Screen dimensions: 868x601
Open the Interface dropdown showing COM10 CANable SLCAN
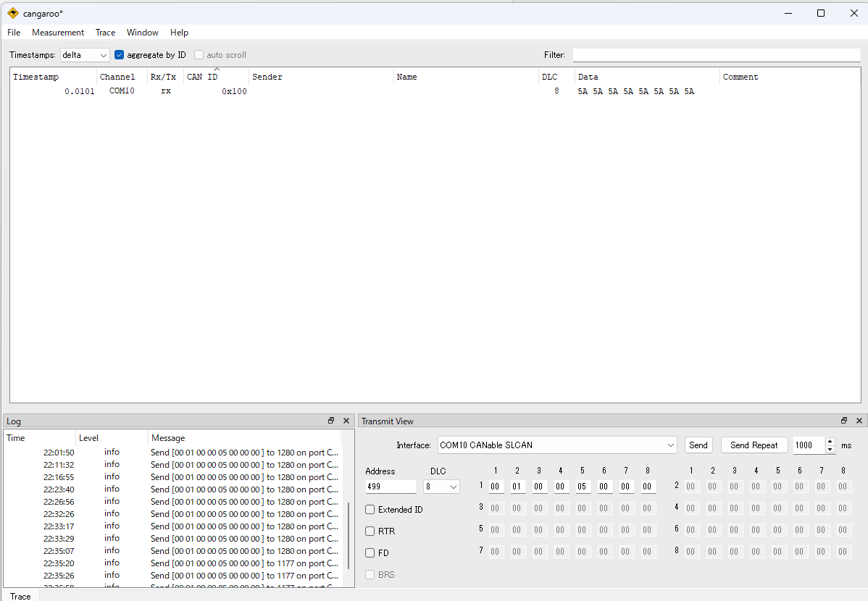point(556,445)
